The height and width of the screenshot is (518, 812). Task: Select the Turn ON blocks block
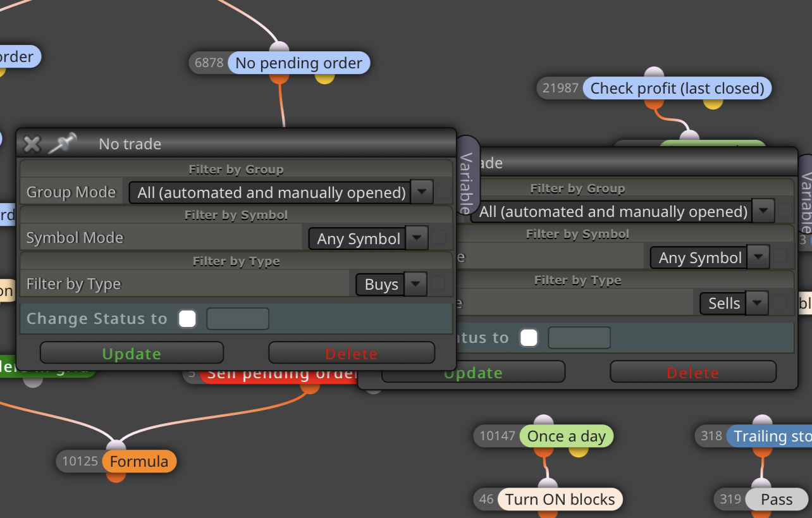(560, 499)
